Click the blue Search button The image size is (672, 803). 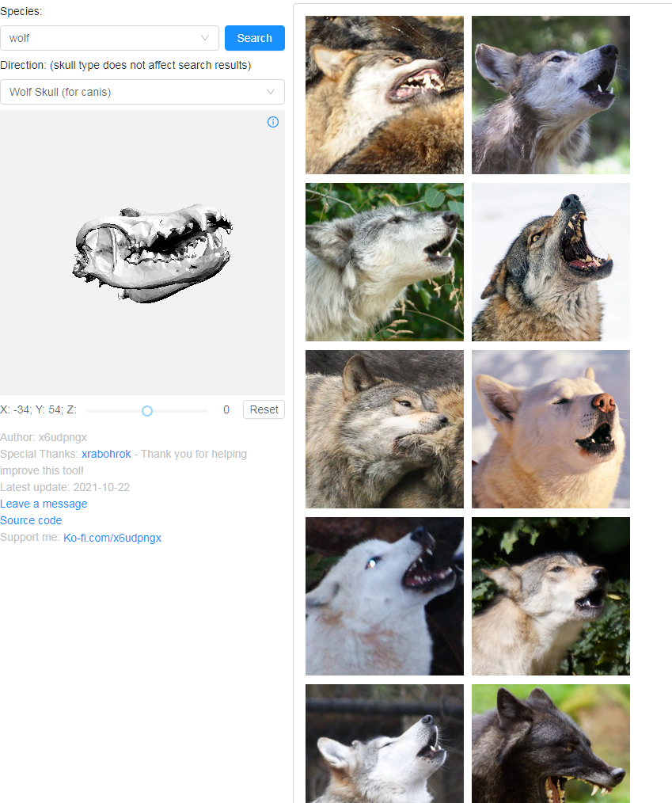254,38
